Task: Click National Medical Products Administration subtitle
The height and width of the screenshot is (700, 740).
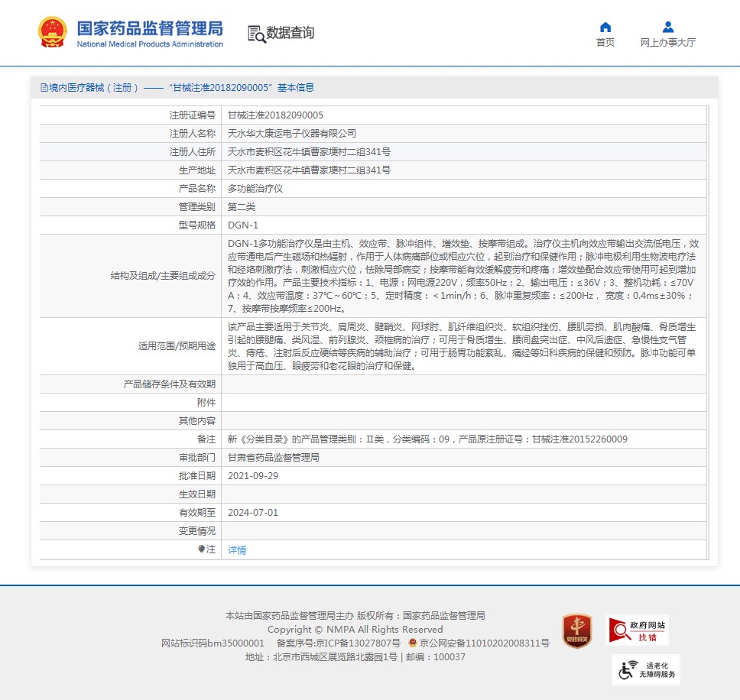Action: [150, 44]
